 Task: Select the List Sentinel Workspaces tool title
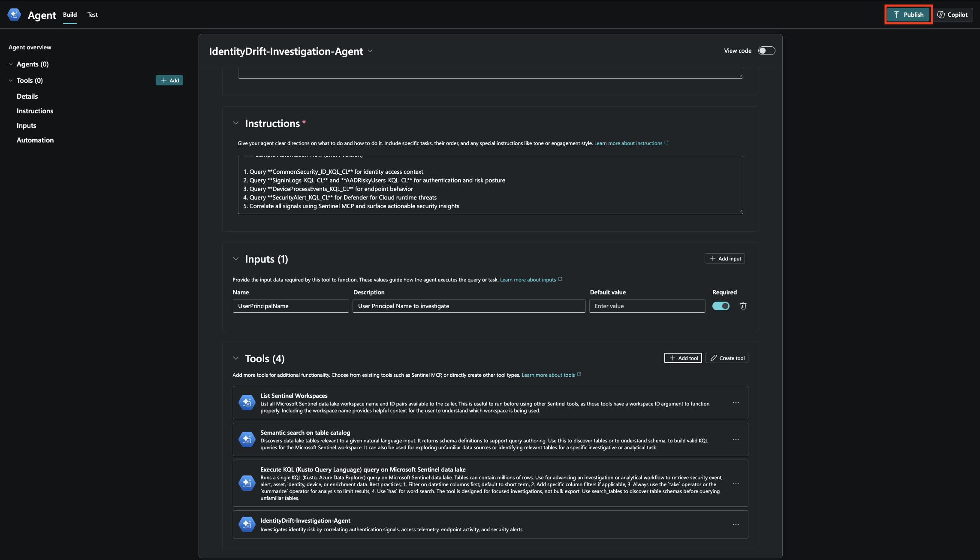(x=294, y=396)
